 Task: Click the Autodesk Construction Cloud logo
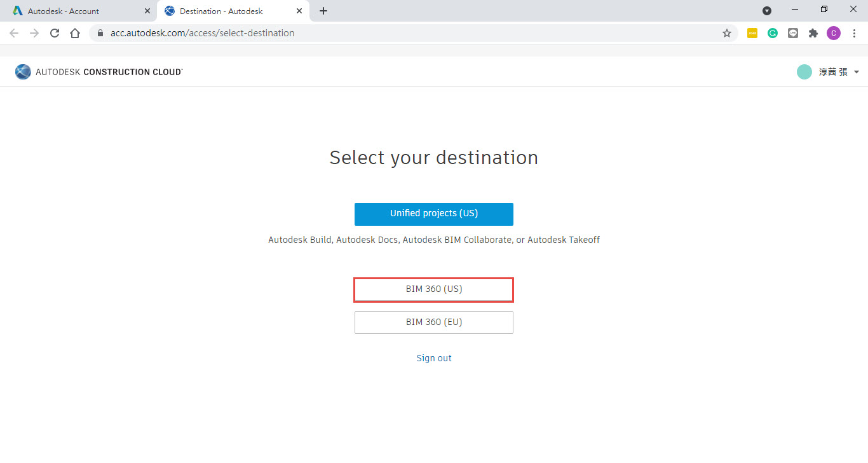(99, 72)
